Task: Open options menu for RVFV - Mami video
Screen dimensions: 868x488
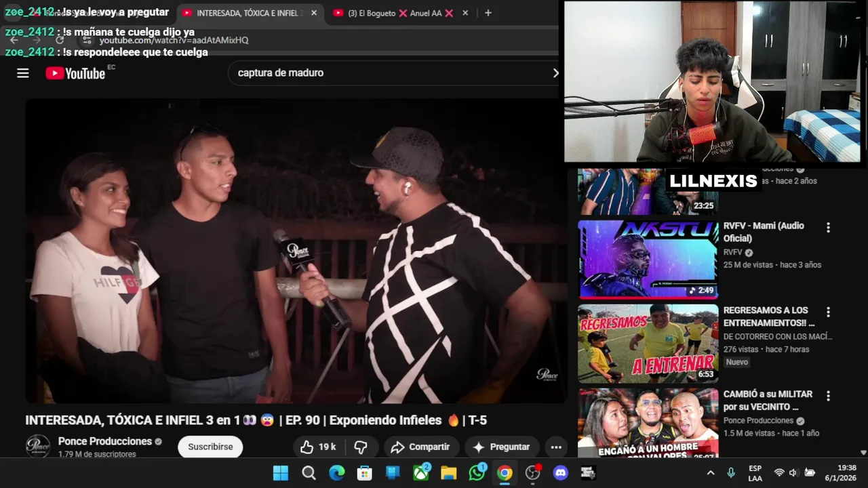Action: point(828,228)
